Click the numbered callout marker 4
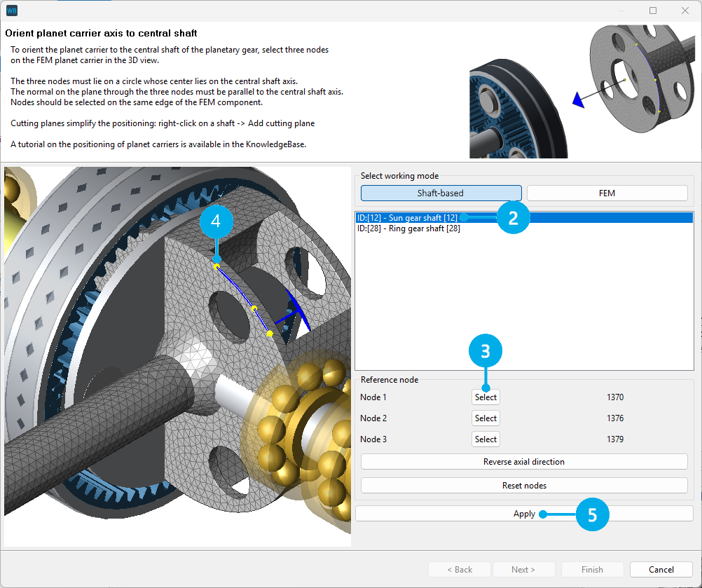Screen dimensions: 702x588 [x=216, y=221]
